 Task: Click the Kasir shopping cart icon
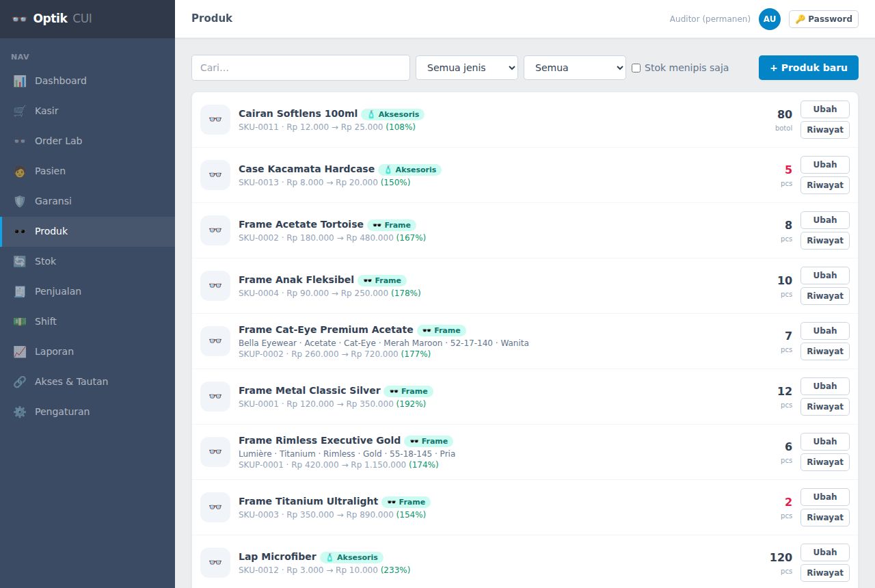pos(20,111)
